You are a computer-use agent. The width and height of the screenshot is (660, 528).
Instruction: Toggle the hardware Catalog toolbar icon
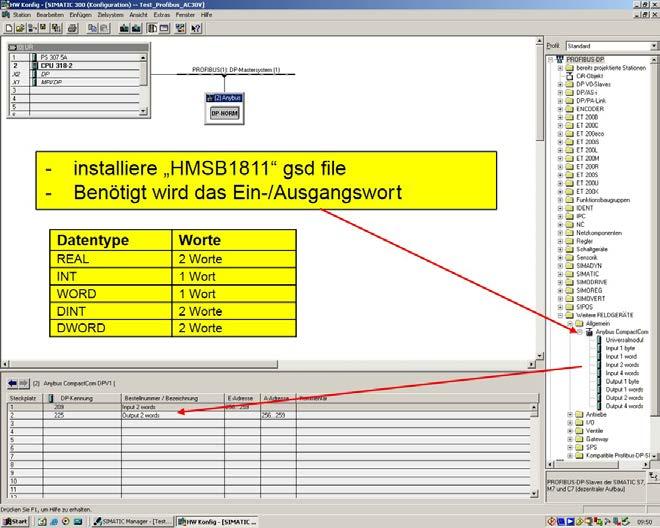point(152,28)
